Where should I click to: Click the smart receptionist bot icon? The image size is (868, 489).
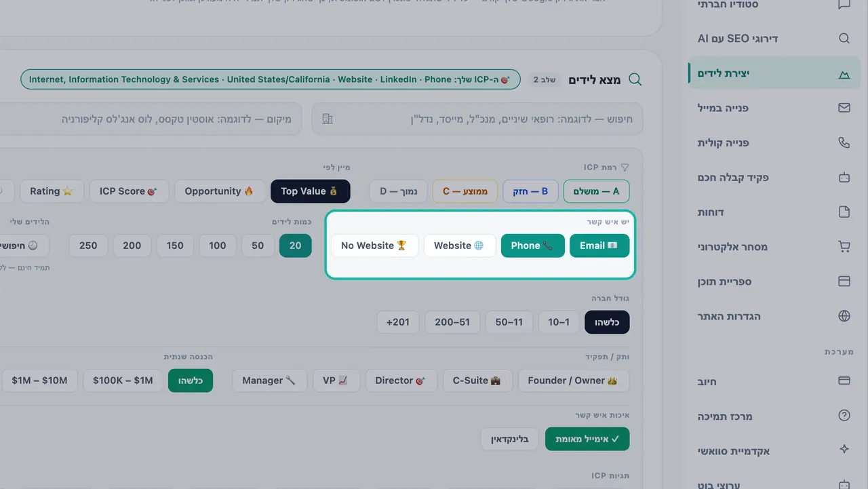(844, 177)
